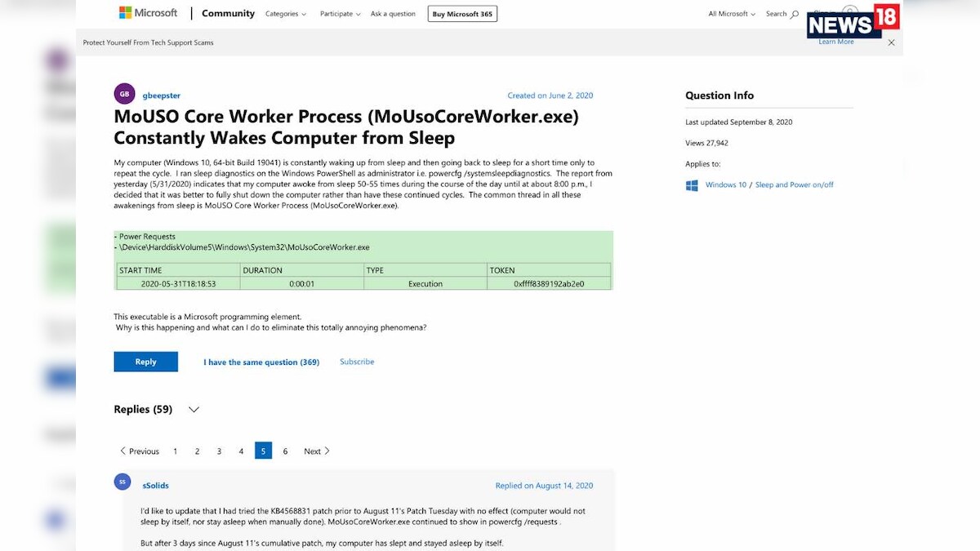Viewport: 980px width, 551px height.
Task: Open the All Microsoft dropdown
Action: pyautogui.click(x=732, y=14)
